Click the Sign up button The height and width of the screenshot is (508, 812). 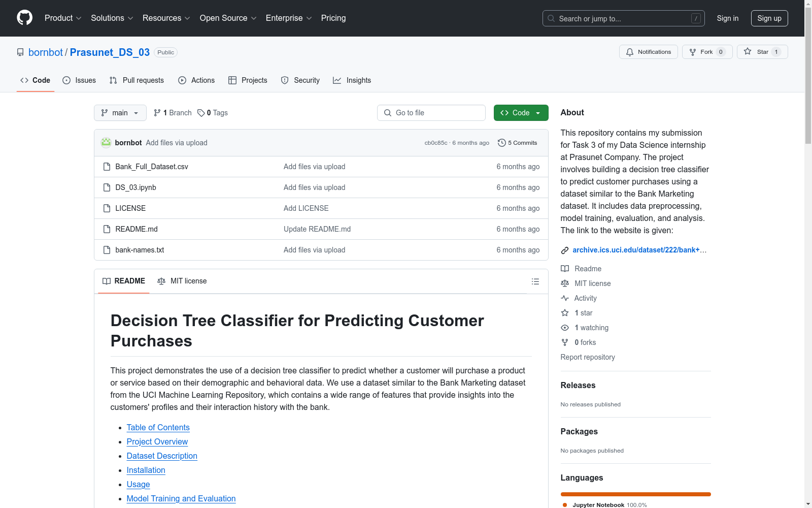click(769, 18)
